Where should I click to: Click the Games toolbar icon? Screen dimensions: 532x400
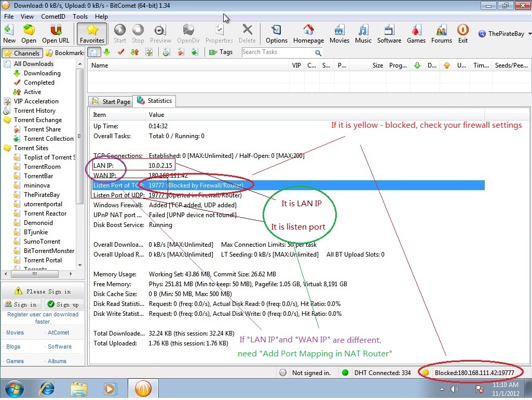point(416,34)
